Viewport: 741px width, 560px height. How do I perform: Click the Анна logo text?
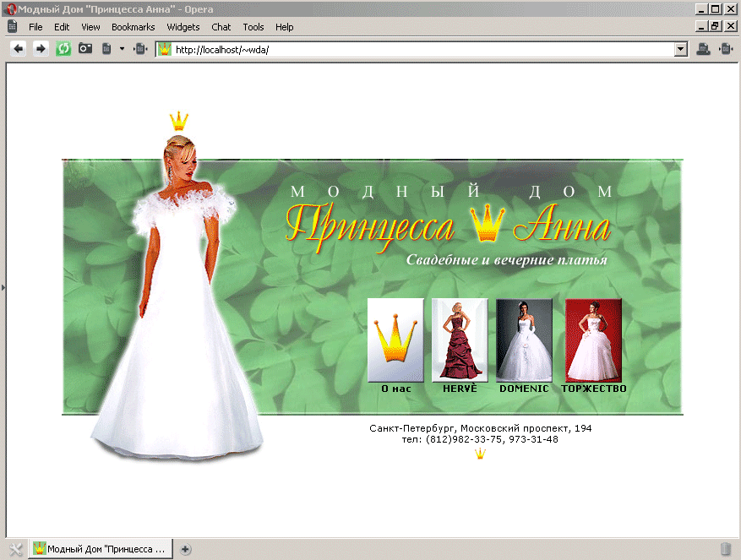(563, 223)
